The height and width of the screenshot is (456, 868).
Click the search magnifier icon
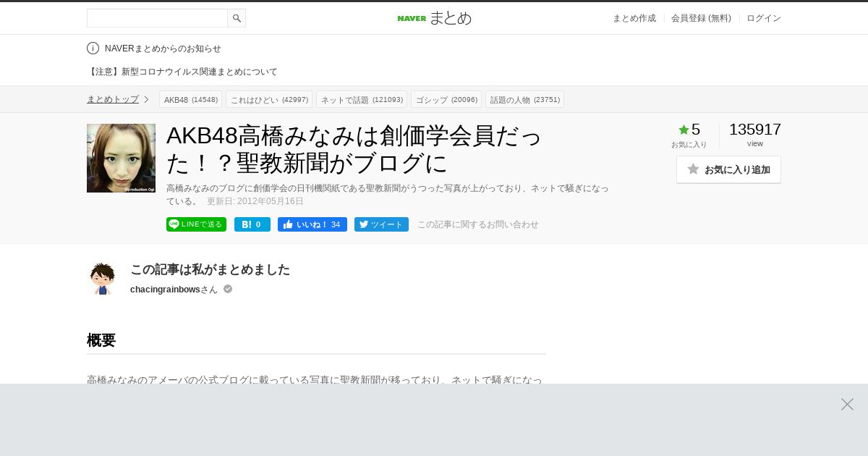pos(237,18)
